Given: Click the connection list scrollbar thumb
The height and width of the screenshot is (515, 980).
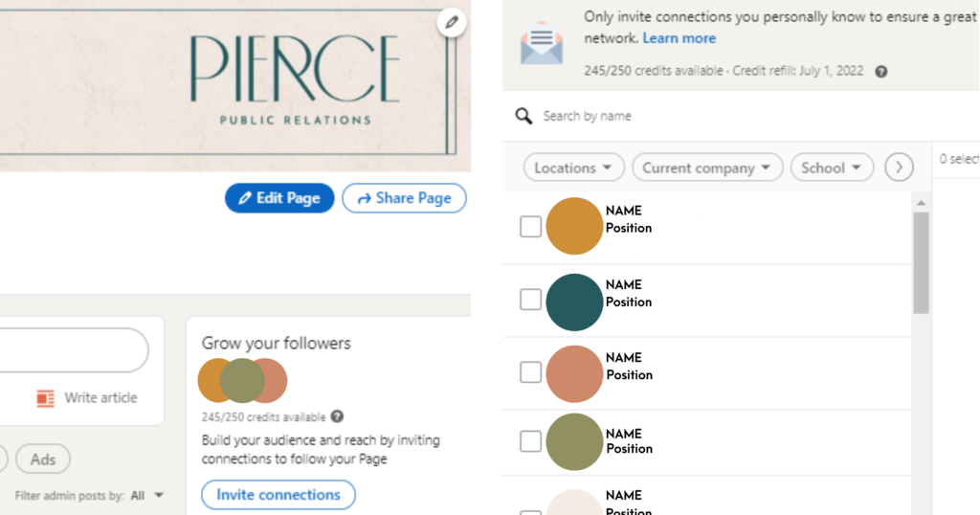Looking at the screenshot, I should (x=921, y=262).
